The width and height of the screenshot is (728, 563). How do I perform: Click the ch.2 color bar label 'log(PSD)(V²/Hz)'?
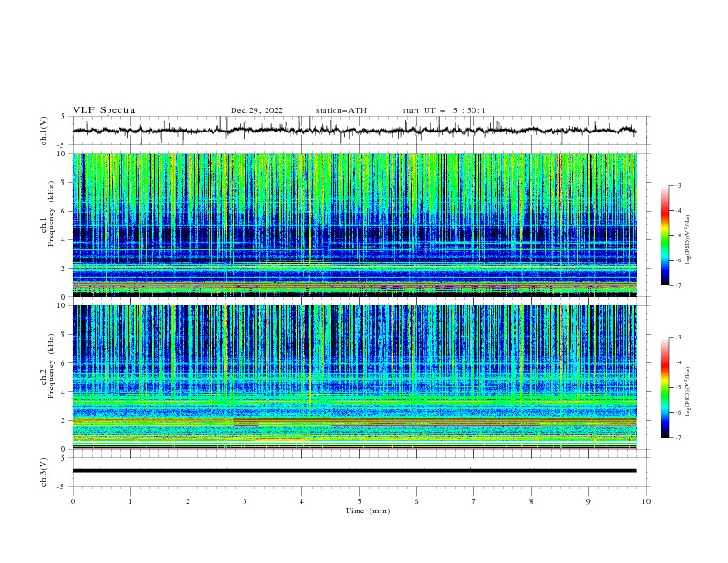688,391
